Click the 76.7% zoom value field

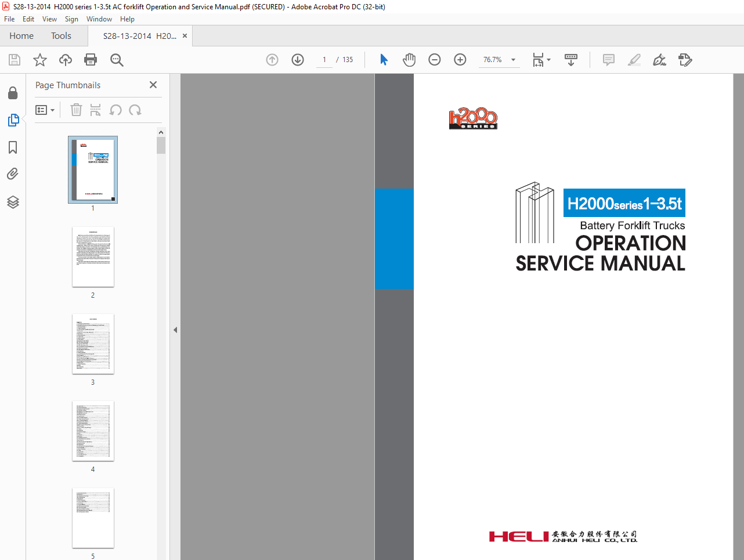[493, 60]
